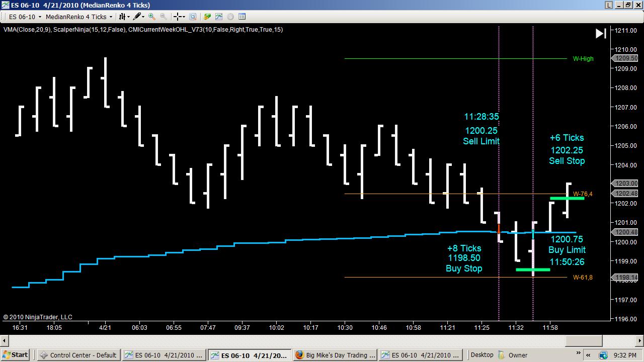644x362 pixels.
Task: Open the MedianRenko 4 Ticks interval dropdown
Action: click(79, 17)
